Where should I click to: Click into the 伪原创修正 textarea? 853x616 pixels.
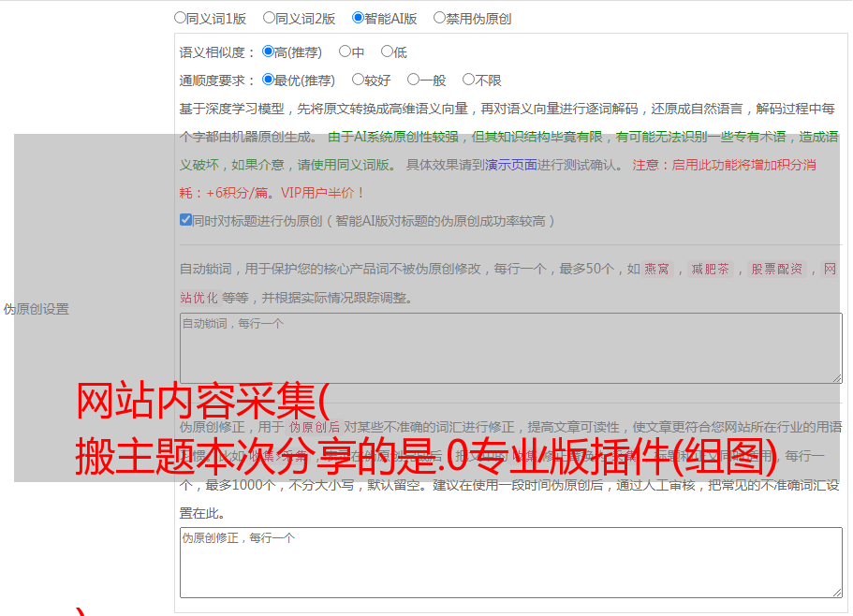pos(511,563)
